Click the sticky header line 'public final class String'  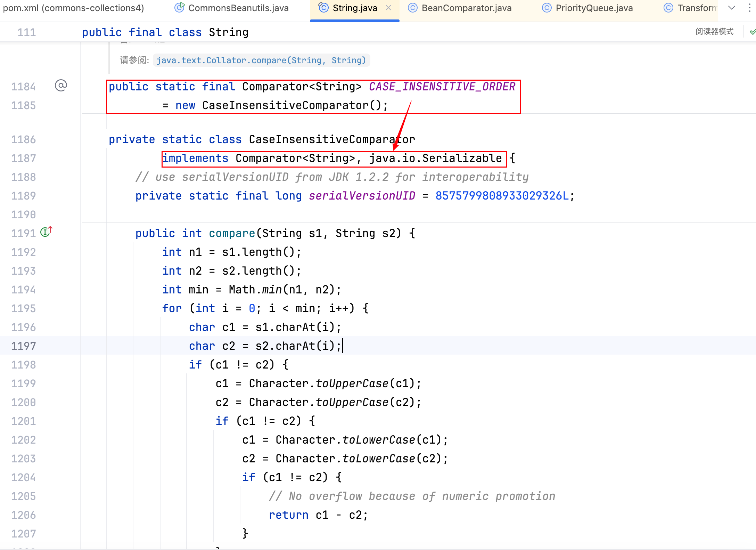(165, 32)
